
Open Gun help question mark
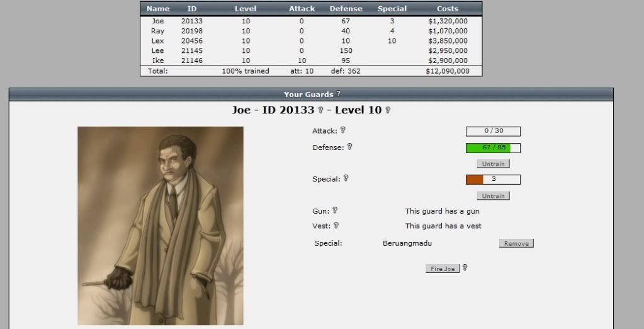335,210
